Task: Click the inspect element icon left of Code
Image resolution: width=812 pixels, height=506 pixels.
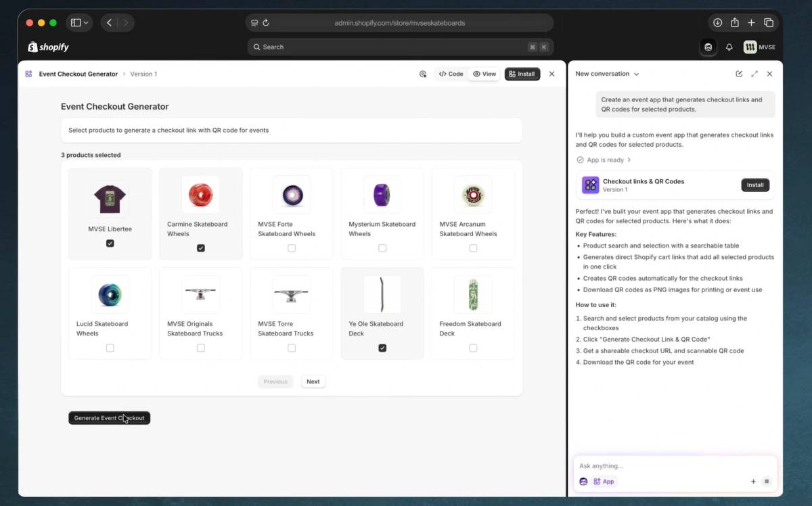Action: pos(423,74)
